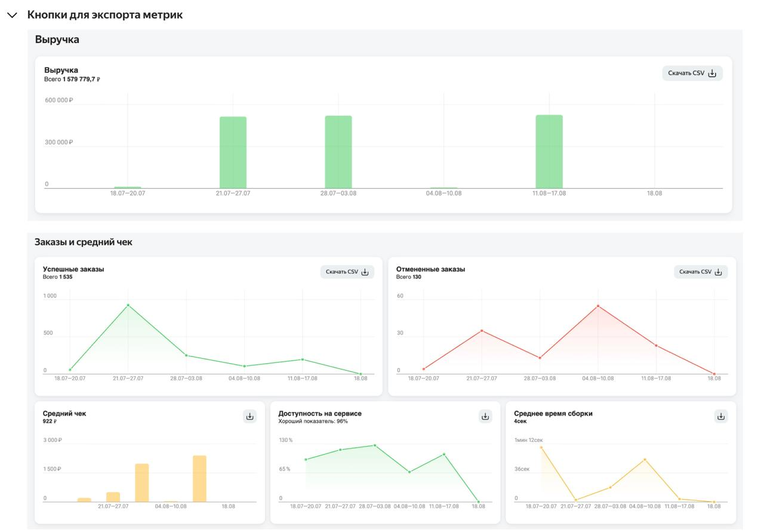Click the "Отмененные заказы" card title
The image size is (764, 532).
430,269
